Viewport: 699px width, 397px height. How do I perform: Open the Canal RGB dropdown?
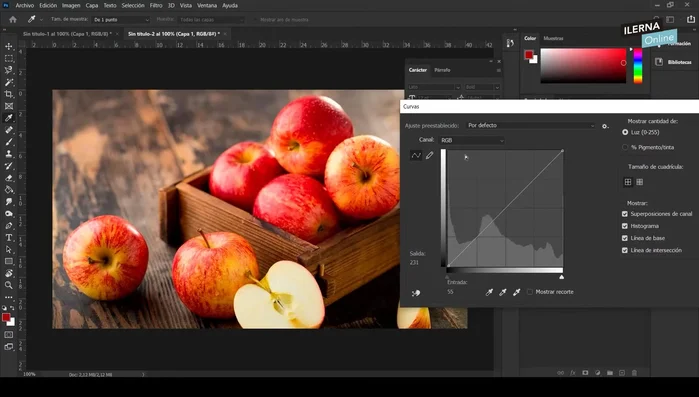(x=472, y=140)
